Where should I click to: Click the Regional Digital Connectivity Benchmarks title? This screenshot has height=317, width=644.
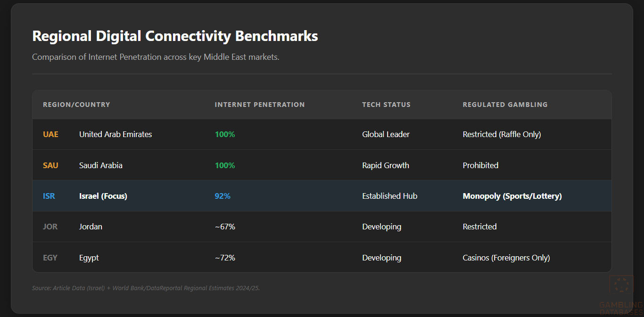click(x=175, y=36)
